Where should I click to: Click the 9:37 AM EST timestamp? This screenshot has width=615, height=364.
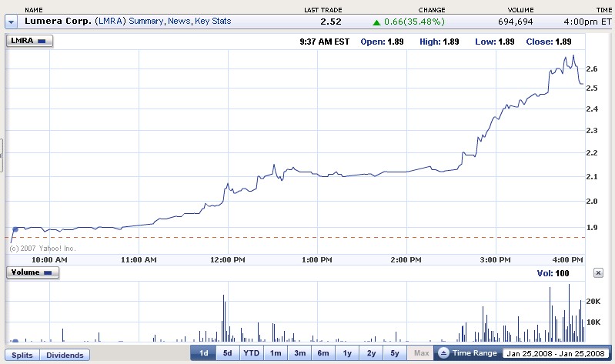click(324, 42)
